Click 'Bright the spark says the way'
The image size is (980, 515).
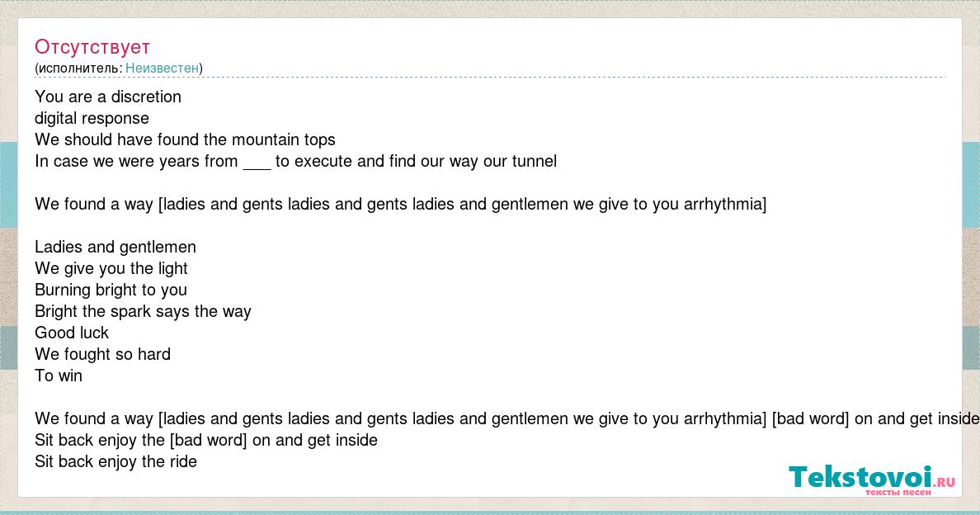(144, 311)
